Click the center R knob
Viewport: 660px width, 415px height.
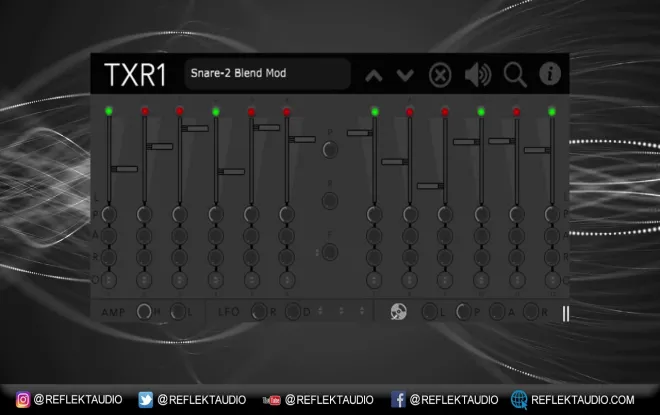coord(330,201)
